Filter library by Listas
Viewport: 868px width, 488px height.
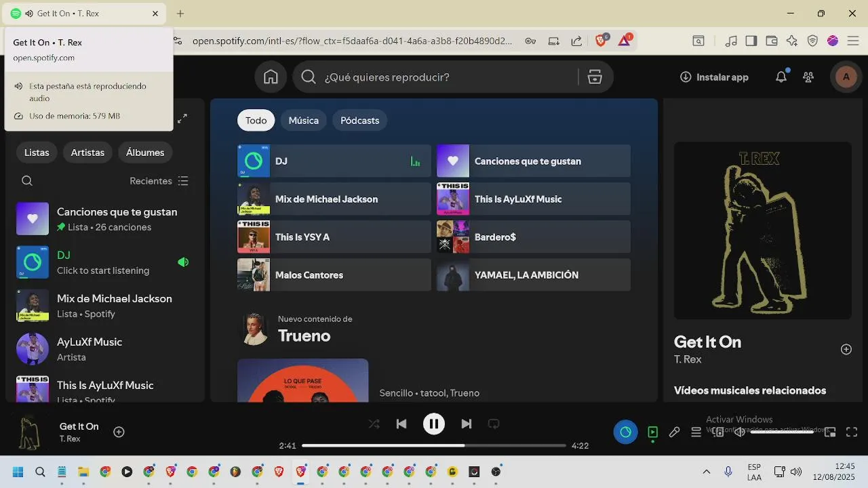click(37, 152)
